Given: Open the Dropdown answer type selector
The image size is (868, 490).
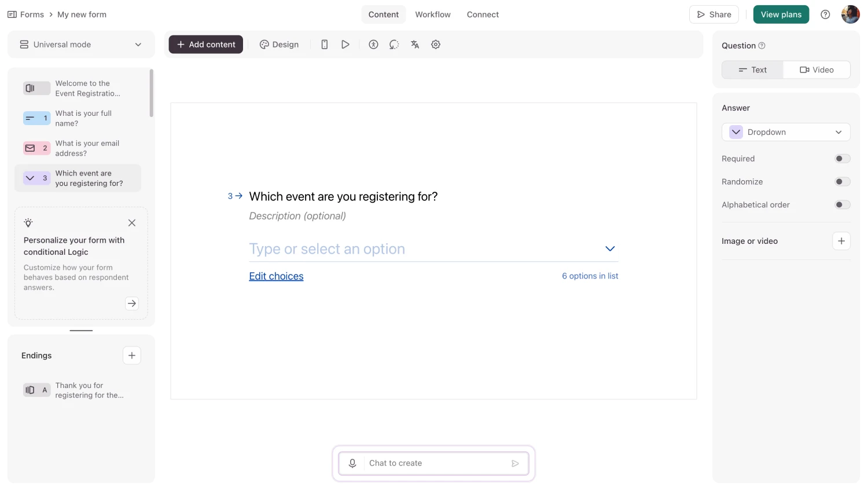Looking at the screenshot, I should 786,131.
